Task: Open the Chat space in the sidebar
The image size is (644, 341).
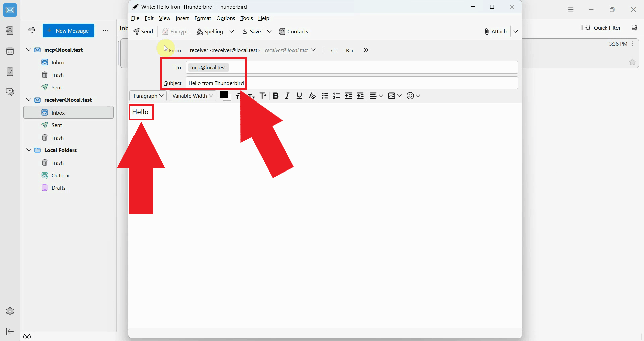Action: click(x=10, y=92)
